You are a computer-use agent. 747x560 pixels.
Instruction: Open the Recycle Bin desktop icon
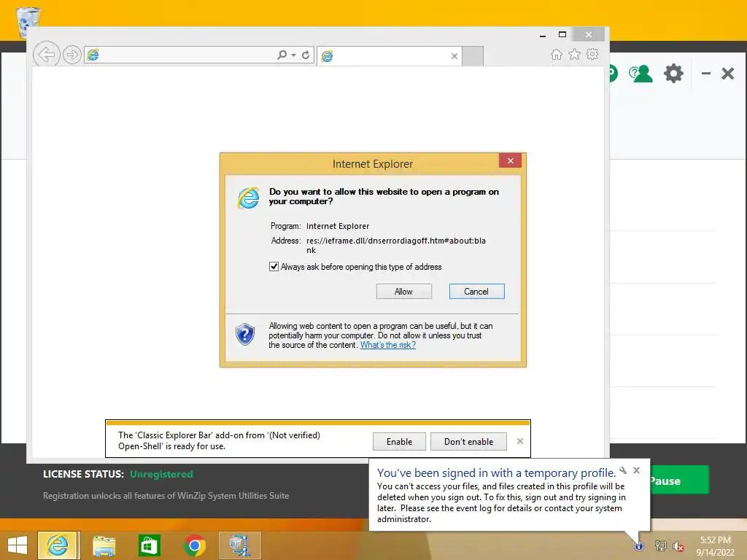point(27,21)
